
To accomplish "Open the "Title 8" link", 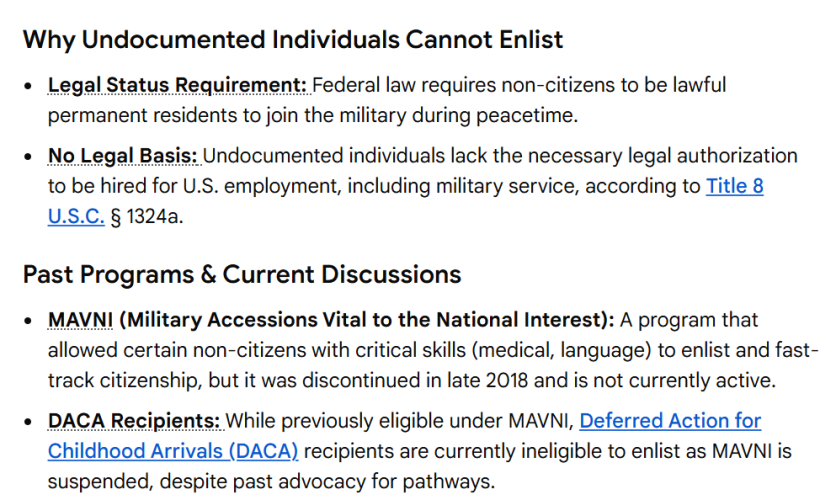I will point(734,187).
